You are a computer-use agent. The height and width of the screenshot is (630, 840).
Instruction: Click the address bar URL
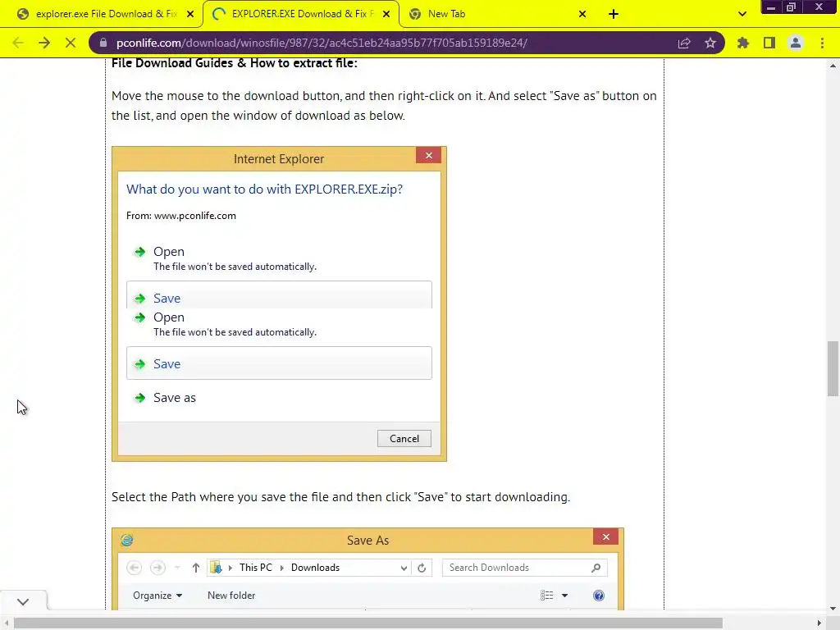pyautogui.click(x=322, y=43)
